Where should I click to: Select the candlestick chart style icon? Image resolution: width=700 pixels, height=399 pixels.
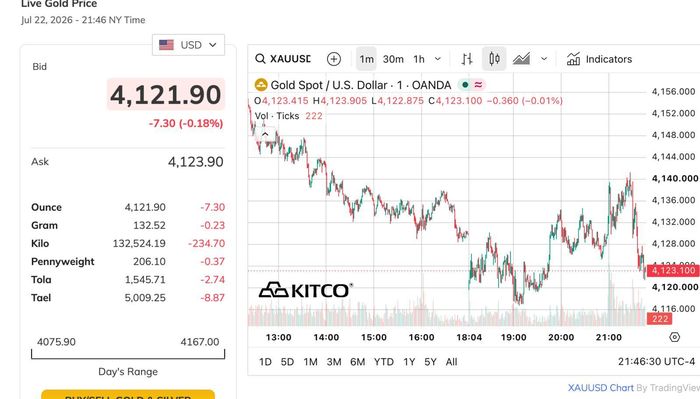point(494,59)
